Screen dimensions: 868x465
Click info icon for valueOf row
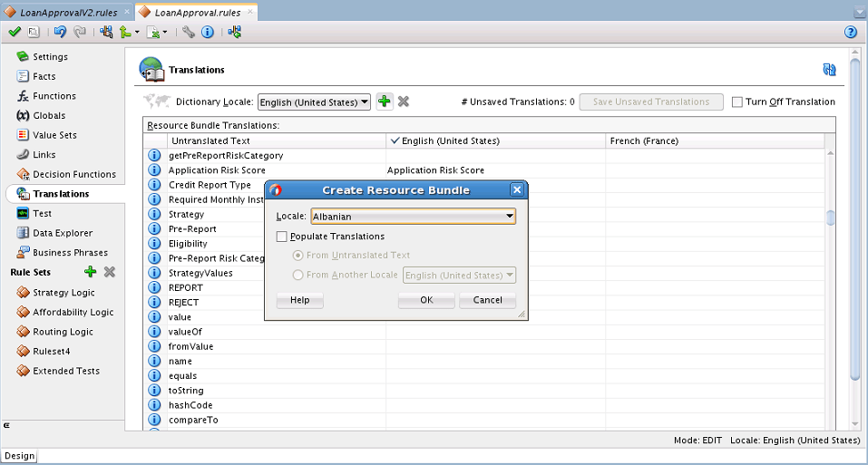(154, 331)
